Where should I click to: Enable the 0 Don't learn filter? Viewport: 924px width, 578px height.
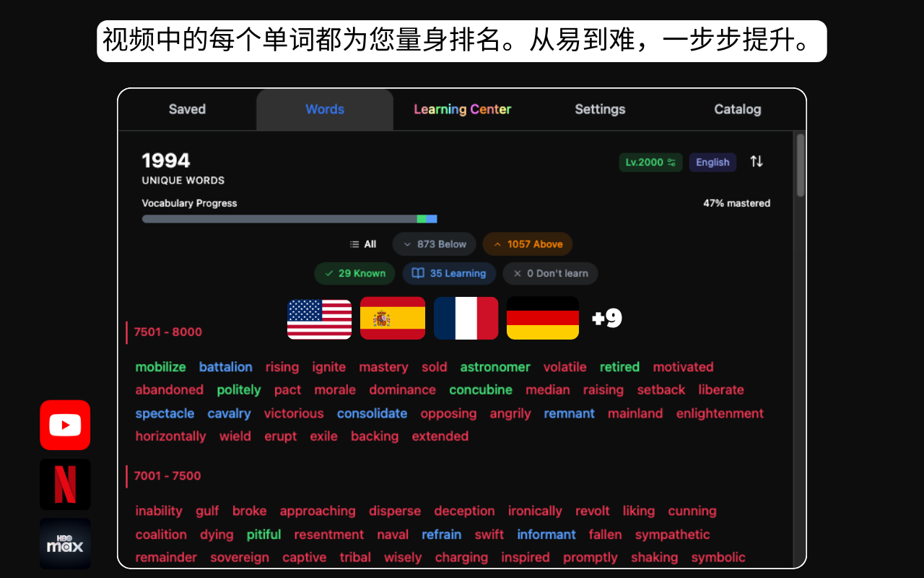(x=550, y=273)
